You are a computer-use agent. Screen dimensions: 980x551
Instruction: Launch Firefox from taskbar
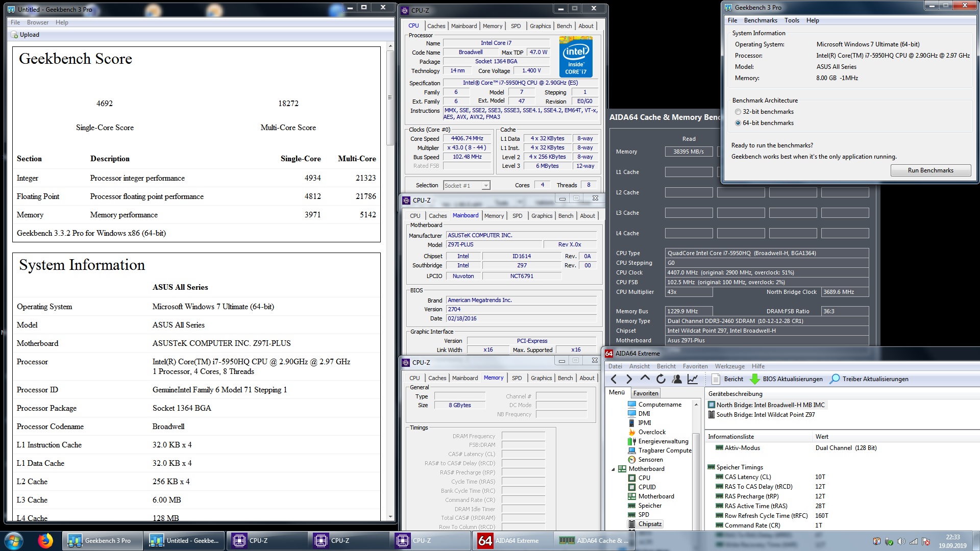pos(45,540)
